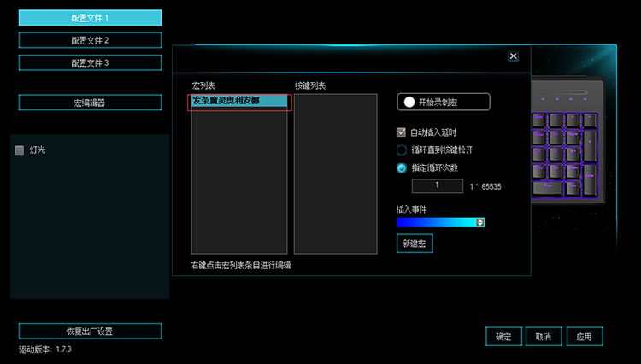This screenshot has width=641, height=364.
Task: Click the loop count input field
Action: pyautogui.click(x=438, y=186)
